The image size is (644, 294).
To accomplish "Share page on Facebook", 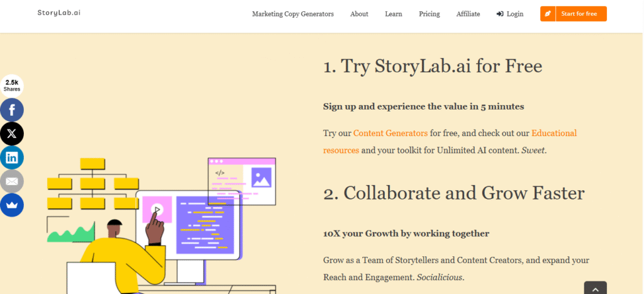I will pos(12,110).
